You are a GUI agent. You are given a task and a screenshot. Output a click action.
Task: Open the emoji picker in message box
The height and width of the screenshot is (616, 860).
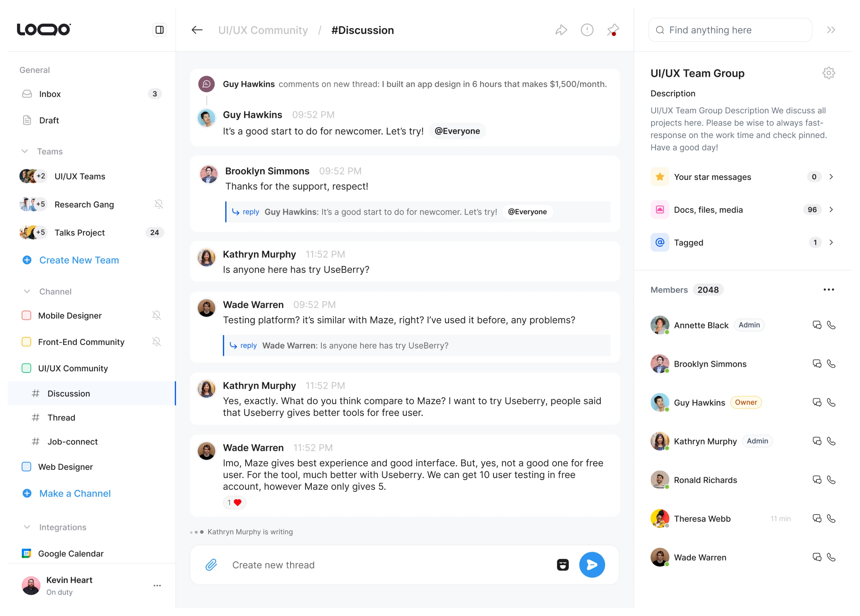(563, 565)
